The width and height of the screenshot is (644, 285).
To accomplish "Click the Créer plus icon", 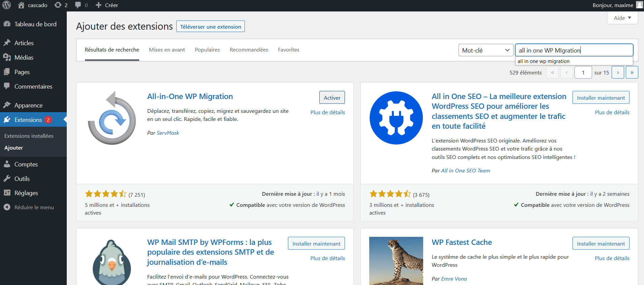I will click(98, 5).
